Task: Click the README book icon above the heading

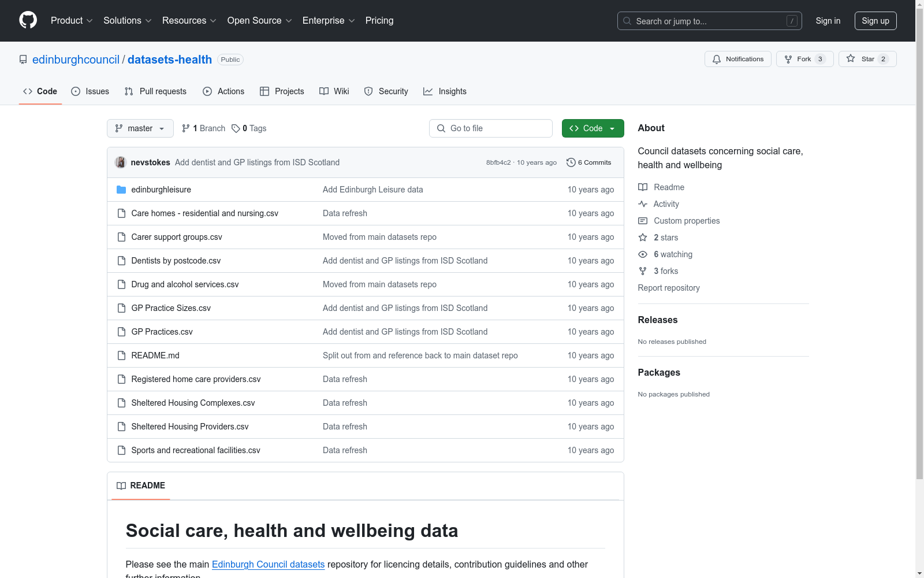Action: point(121,486)
